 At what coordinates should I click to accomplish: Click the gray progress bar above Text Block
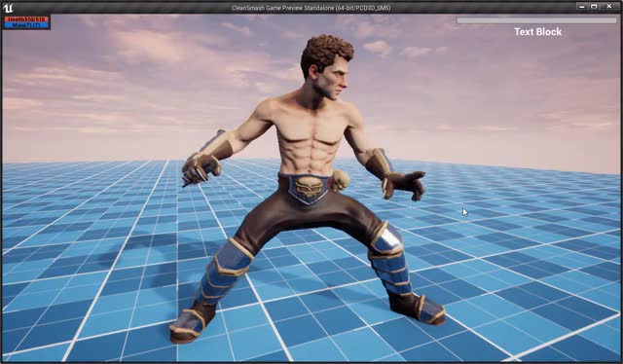[536, 20]
